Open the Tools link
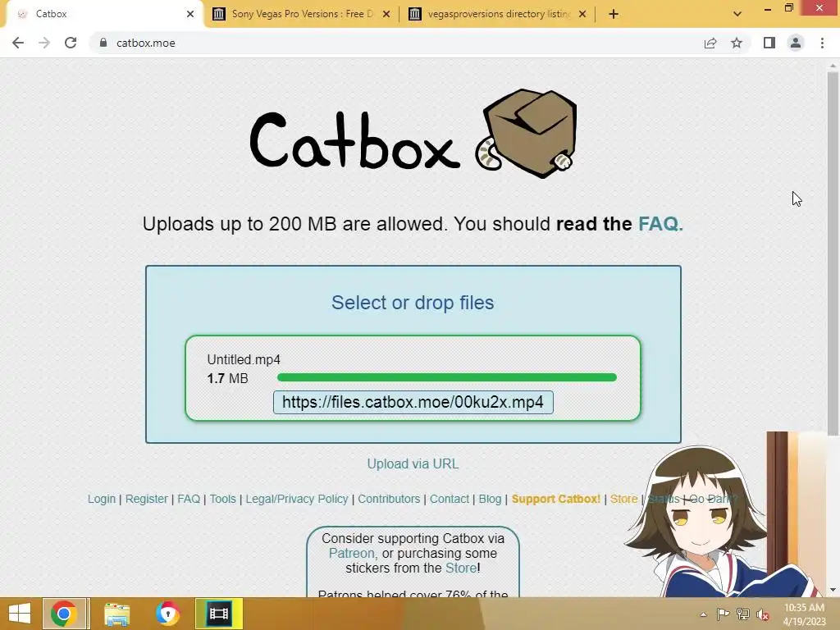This screenshot has height=630, width=840. (222, 499)
